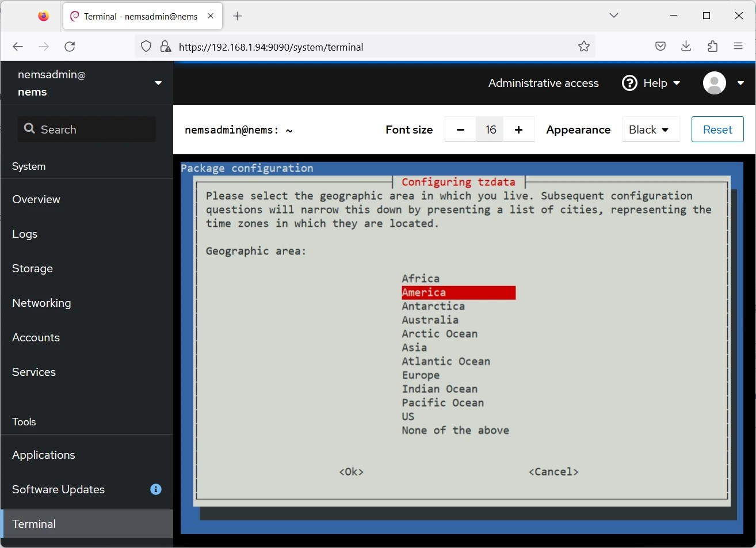The image size is (756, 548).
Task: Select Networking from the sidebar
Action: coord(41,303)
